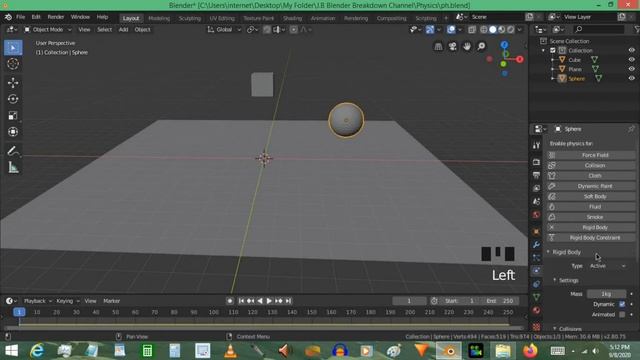Viewport: 640px width, 360px height.
Task: Toggle camera view icon in viewport
Action: click(x=452, y=47)
